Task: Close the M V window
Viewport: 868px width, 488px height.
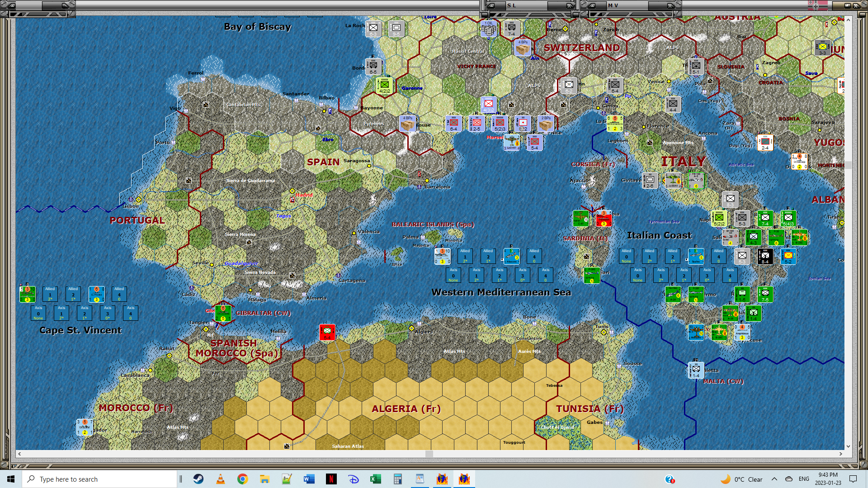Action: click(671, 5)
